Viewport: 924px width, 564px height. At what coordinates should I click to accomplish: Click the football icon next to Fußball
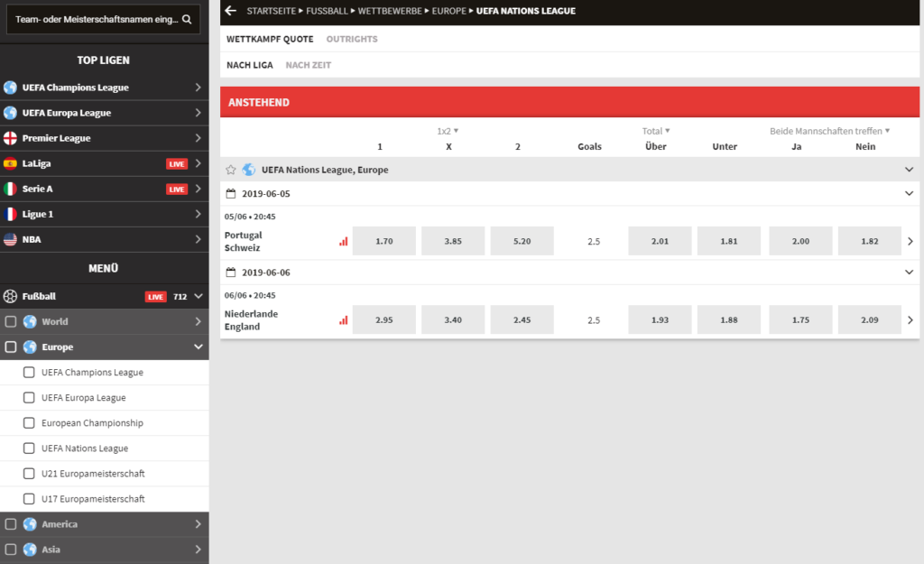pyautogui.click(x=10, y=297)
